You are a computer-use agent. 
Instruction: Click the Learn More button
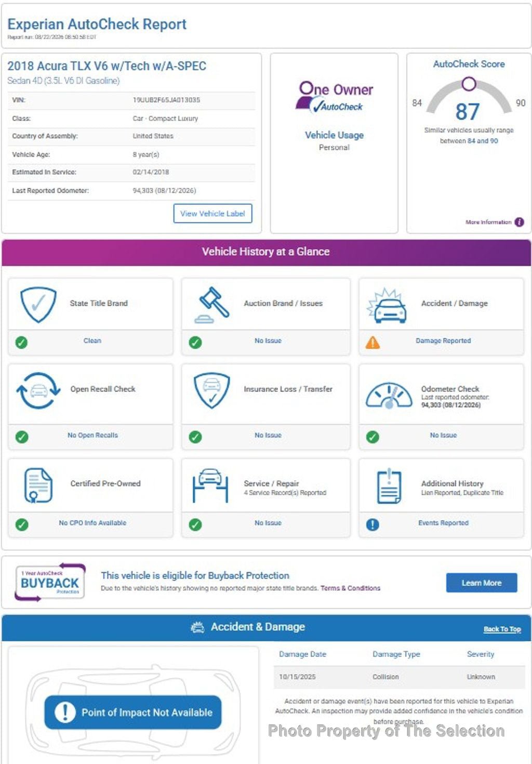482,583
